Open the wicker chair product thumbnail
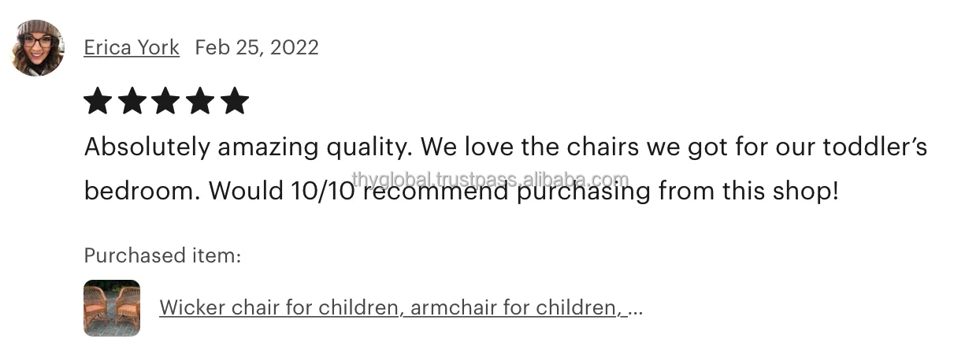This screenshot has width=980, height=361. point(112,307)
